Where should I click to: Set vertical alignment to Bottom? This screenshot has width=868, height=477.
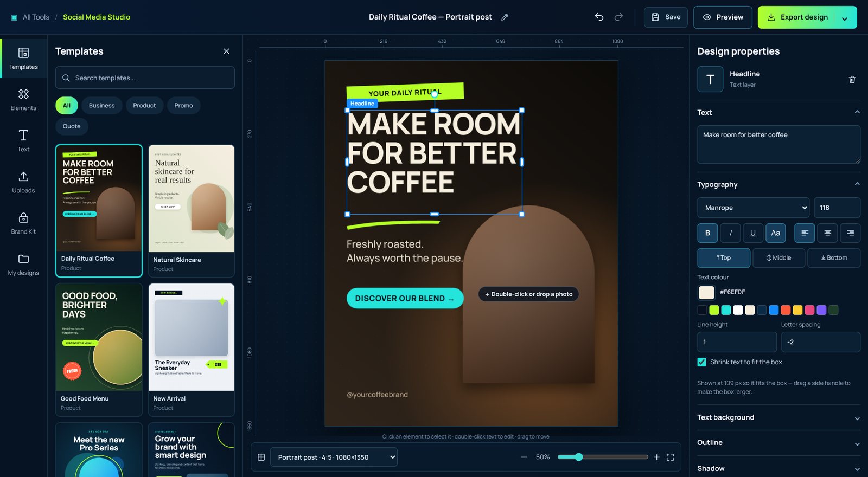point(834,258)
